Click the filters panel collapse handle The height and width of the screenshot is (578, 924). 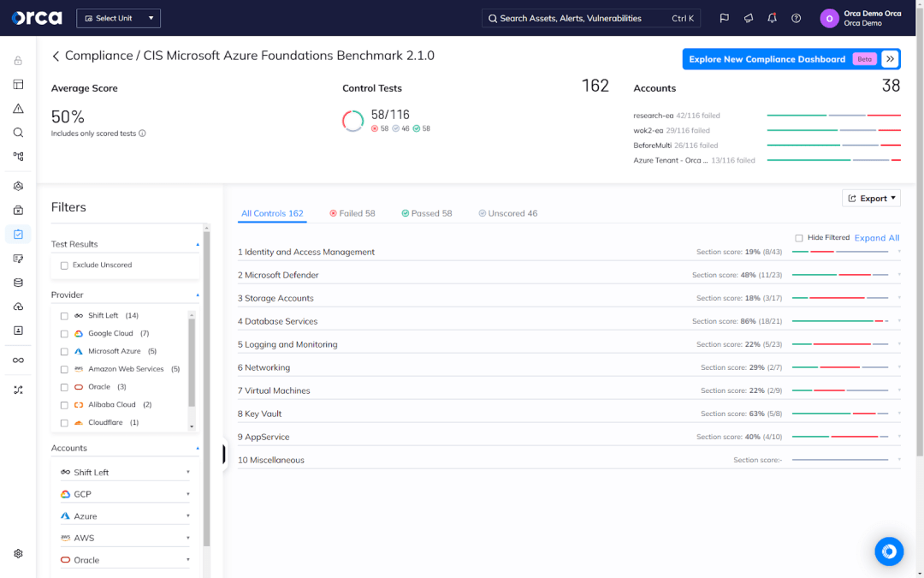(x=224, y=454)
